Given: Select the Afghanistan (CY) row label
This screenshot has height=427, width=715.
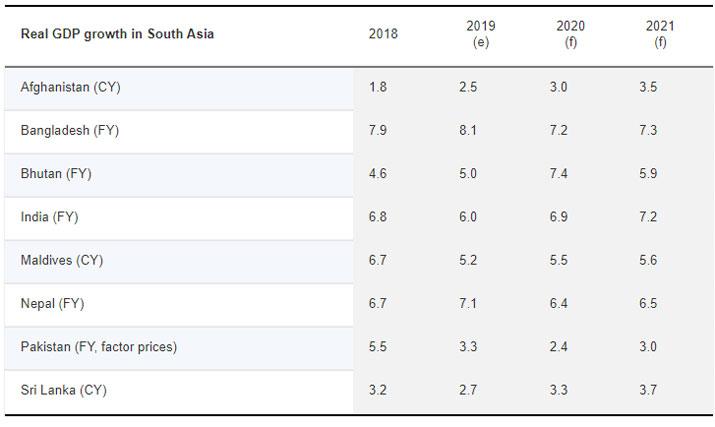Looking at the screenshot, I should pyautogui.click(x=70, y=88).
